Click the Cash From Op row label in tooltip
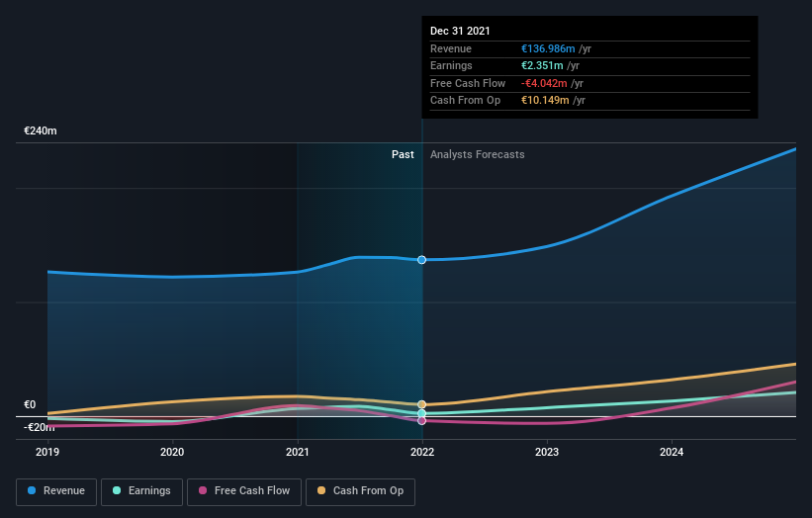812x518 pixels. 466,101
